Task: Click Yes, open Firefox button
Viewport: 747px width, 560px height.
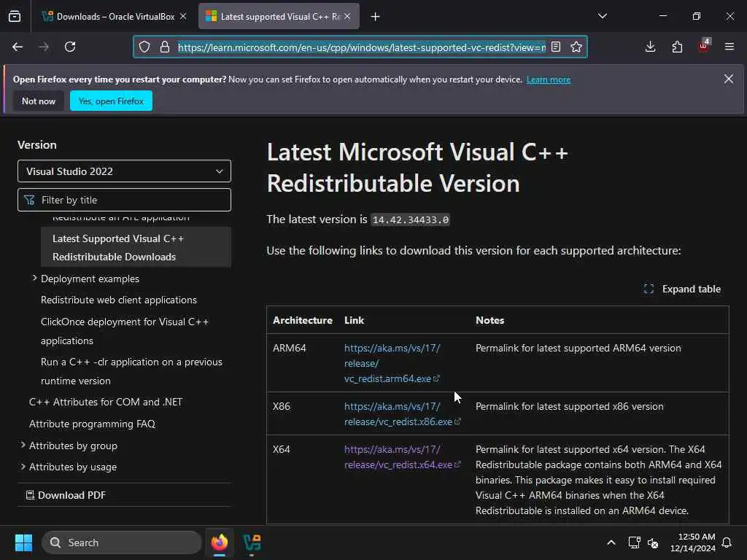Action: click(111, 101)
